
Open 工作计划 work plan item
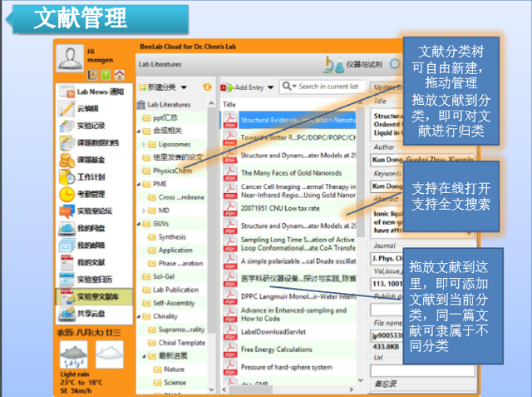(94, 177)
